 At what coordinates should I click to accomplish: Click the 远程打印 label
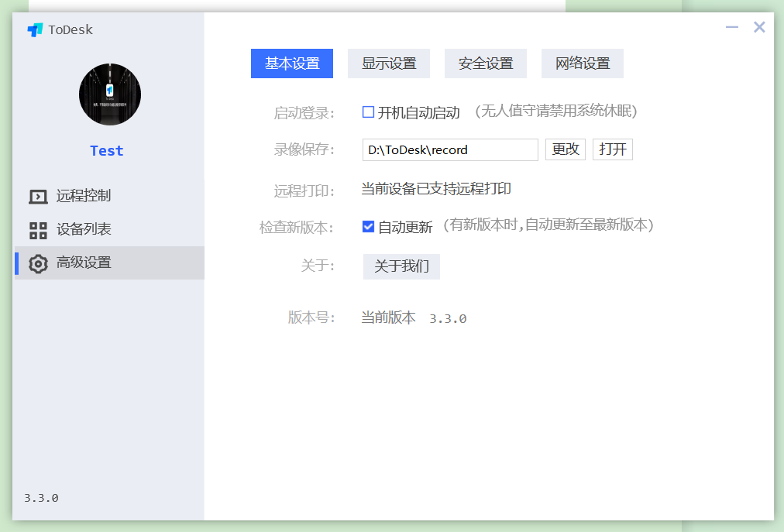[304, 190]
